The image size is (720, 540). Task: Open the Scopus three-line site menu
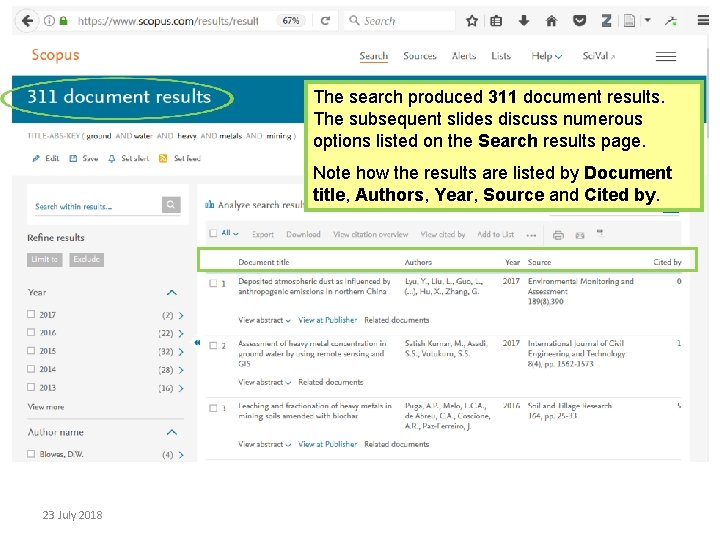(665, 56)
